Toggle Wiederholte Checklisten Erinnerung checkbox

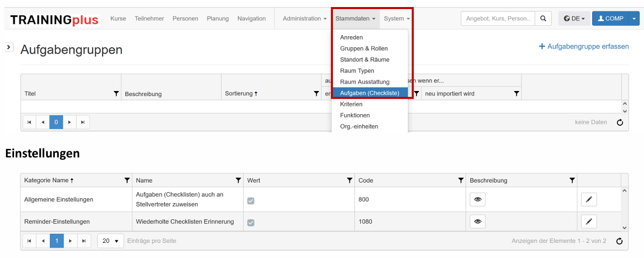(251, 222)
